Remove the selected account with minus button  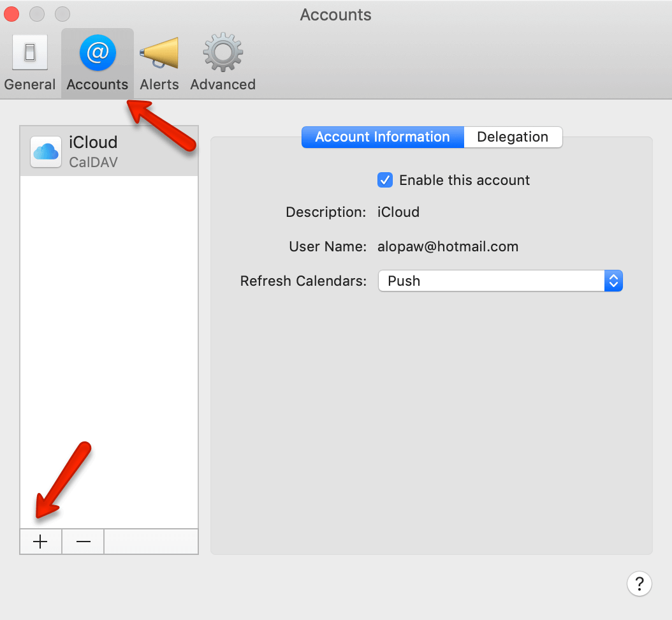(x=83, y=542)
